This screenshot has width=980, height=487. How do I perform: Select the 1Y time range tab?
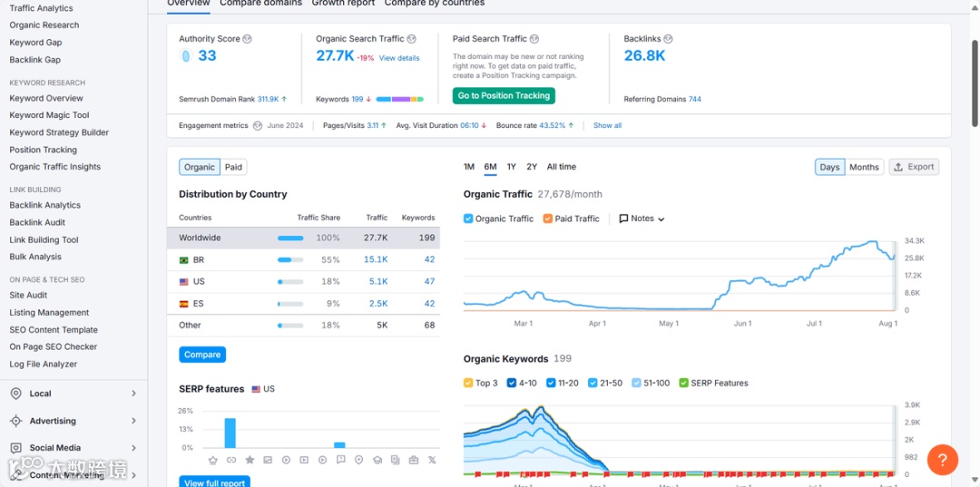coord(511,167)
